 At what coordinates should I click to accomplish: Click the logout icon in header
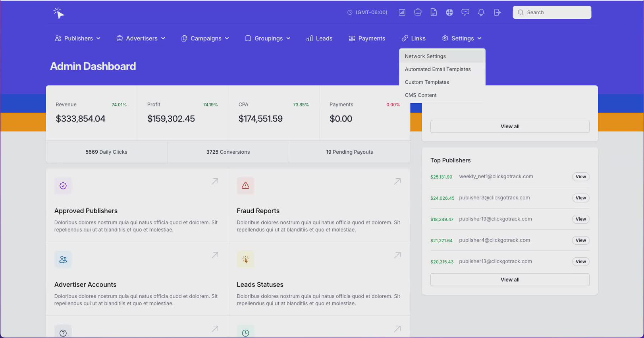point(497,12)
